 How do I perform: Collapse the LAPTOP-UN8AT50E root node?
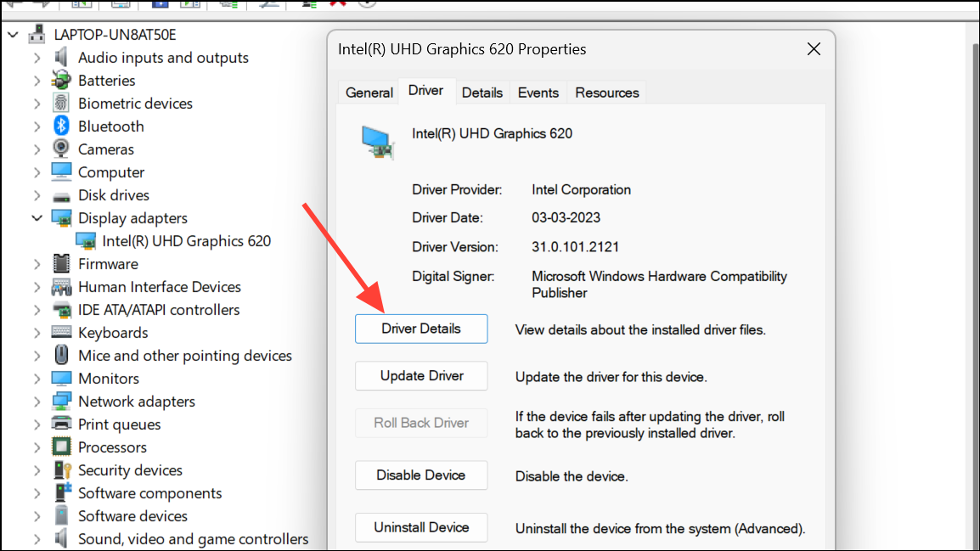click(x=13, y=35)
